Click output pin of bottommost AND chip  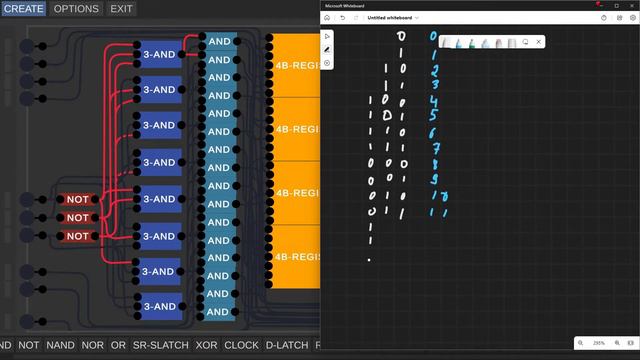click(x=235, y=312)
